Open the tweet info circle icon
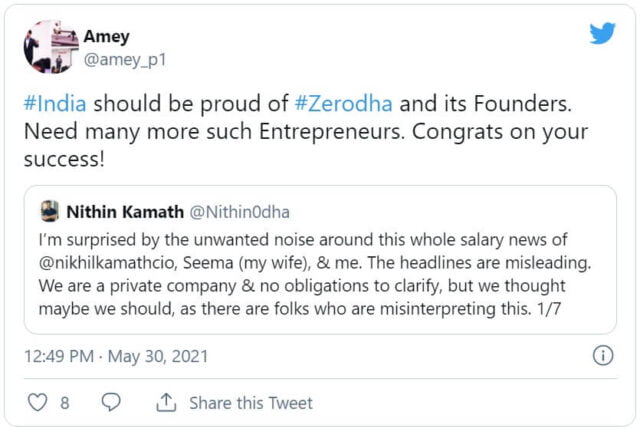 coord(603,355)
